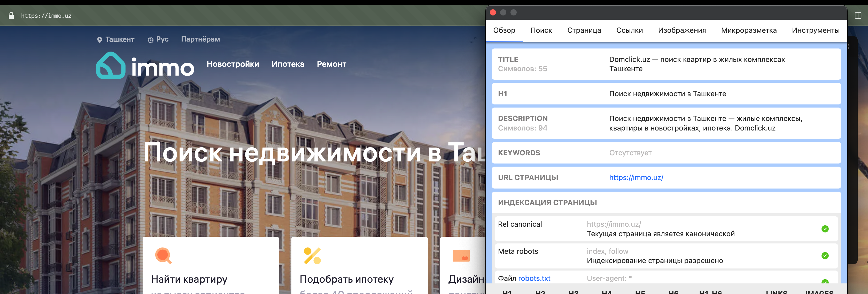868x294 pixels.
Task: Switch to the Поиск tab
Action: pyautogui.click(x=541, y=30)
